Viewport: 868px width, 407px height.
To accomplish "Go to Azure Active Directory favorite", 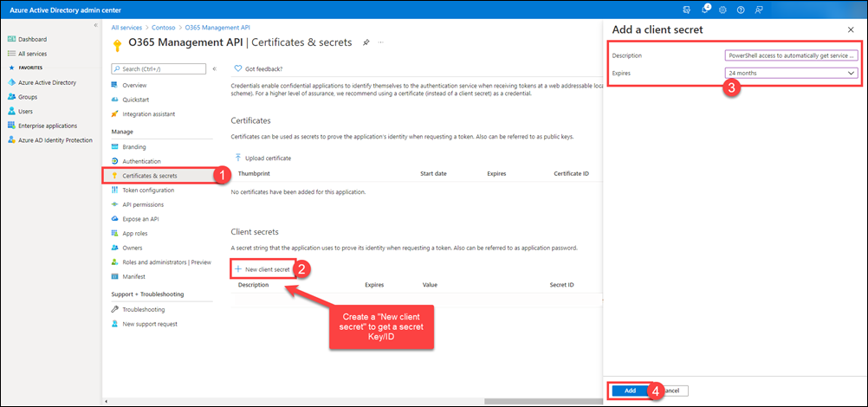I will [x=47, y=82].
